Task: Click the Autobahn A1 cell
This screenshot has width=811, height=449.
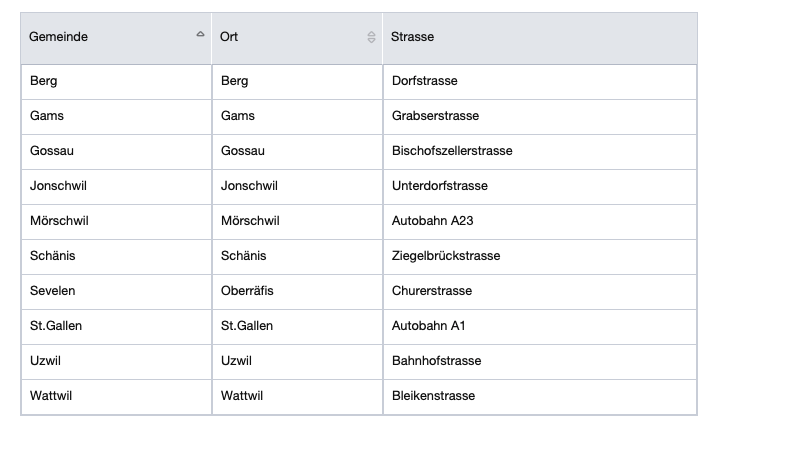Action: pos(429,326)
